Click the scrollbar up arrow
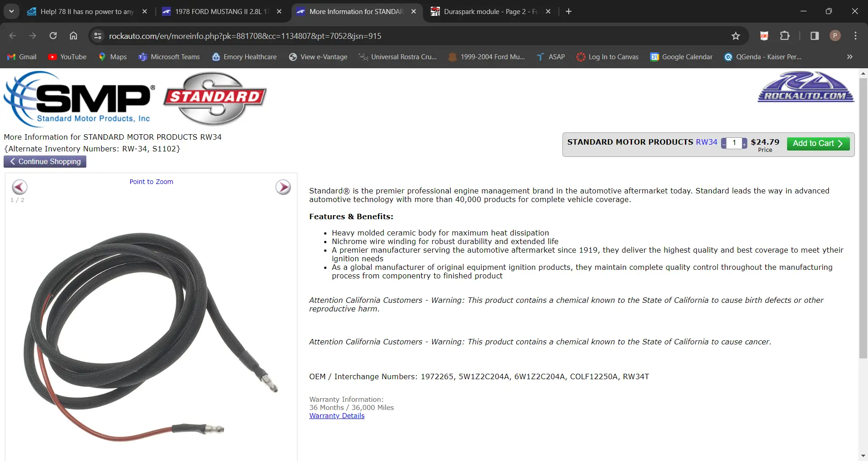The width and height of the screenshot is (868, 461). point(863,73)
